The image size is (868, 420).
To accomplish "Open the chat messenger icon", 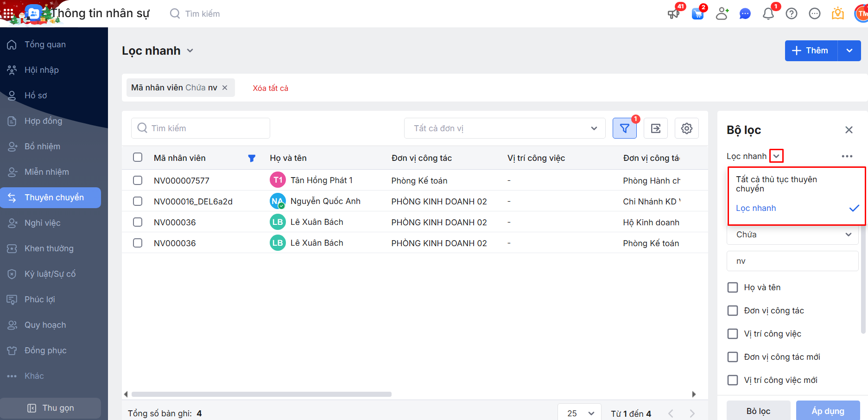I will 745,14.
